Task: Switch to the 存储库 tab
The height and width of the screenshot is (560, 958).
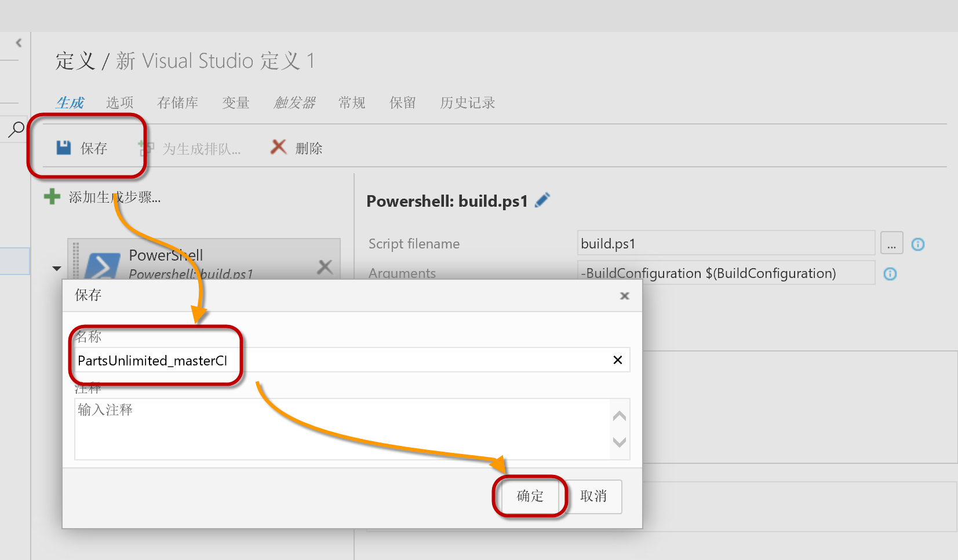Action: [x=178, y=103]
